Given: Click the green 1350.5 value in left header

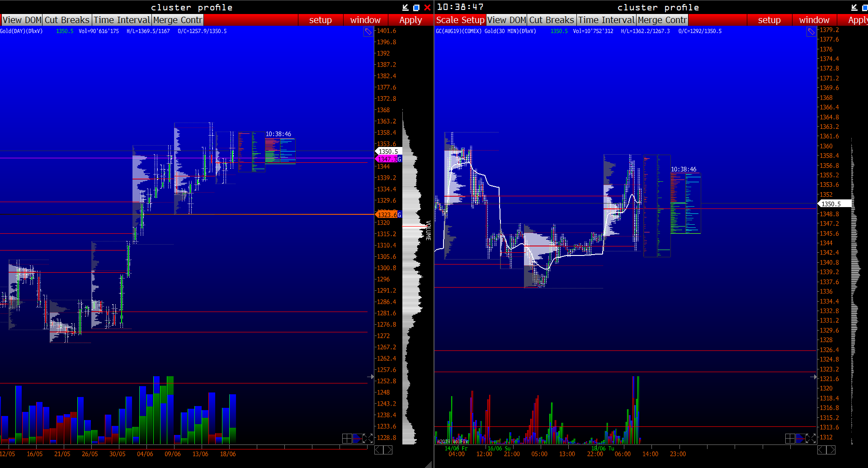Looking at the screenshot, I should tap(65, 31).
